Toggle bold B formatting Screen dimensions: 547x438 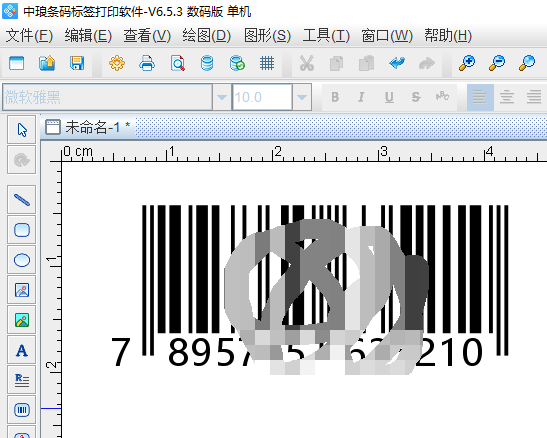click(x=335, y=97)
